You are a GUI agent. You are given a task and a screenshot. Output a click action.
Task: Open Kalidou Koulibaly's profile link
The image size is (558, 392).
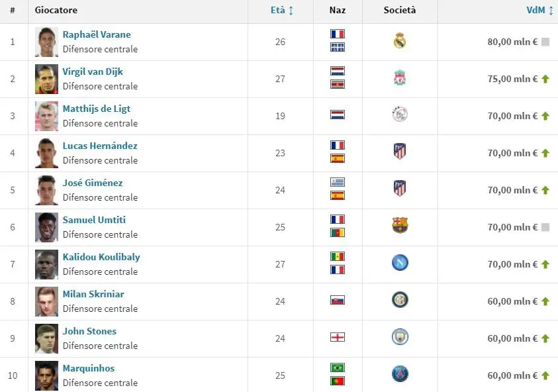pyautogui.click(x=101, y=257)
